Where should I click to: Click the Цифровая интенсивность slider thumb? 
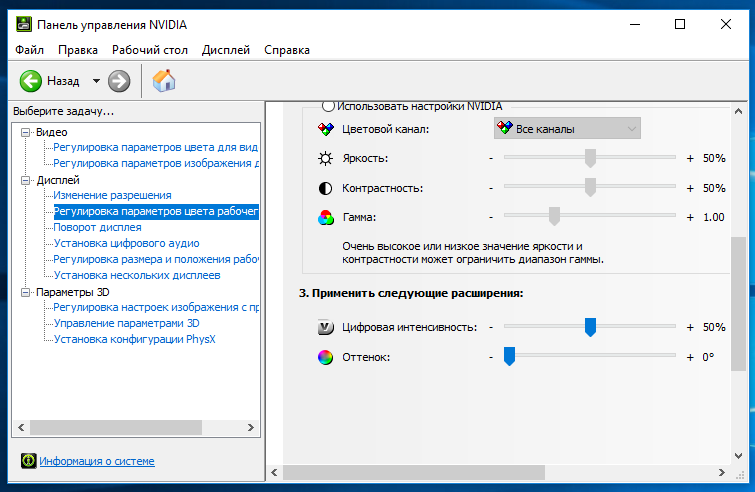[590, 327]
